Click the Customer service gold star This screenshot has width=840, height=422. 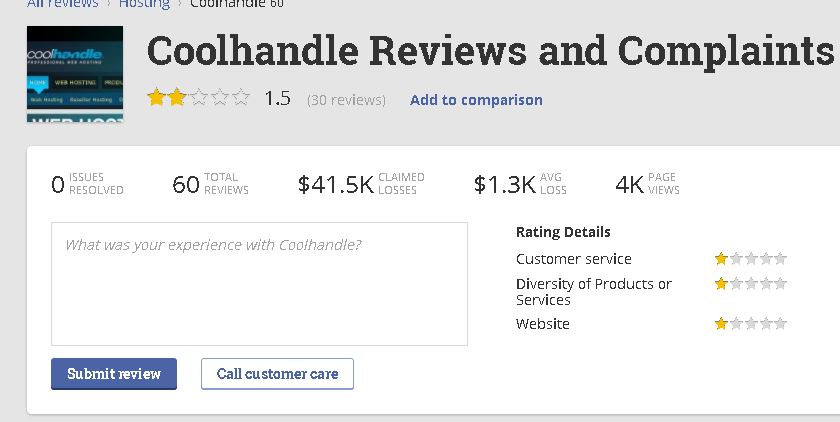coord(721,259)
